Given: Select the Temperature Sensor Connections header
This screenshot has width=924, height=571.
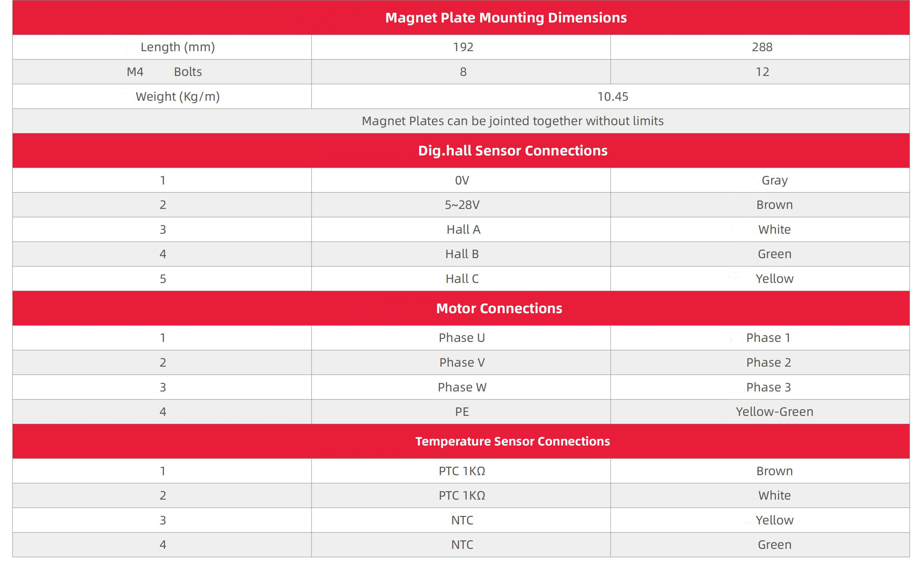Looking at the screenshot, I should tap(512, 441).
